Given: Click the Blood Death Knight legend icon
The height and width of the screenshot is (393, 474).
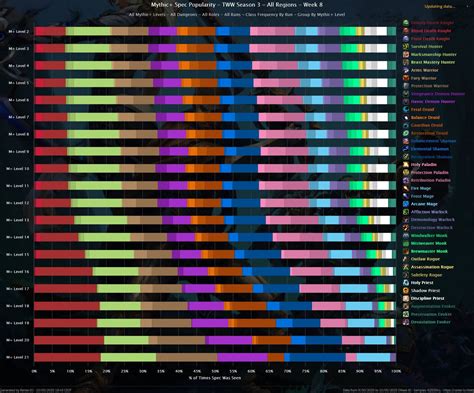Looking at the screenshot, I should 406,31.
